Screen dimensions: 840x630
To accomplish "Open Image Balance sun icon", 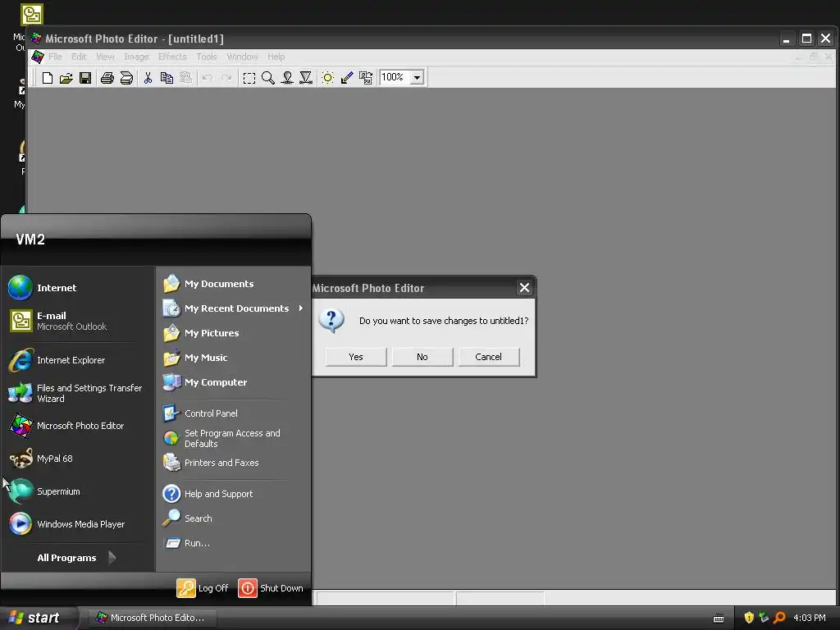I will [327, 78].
